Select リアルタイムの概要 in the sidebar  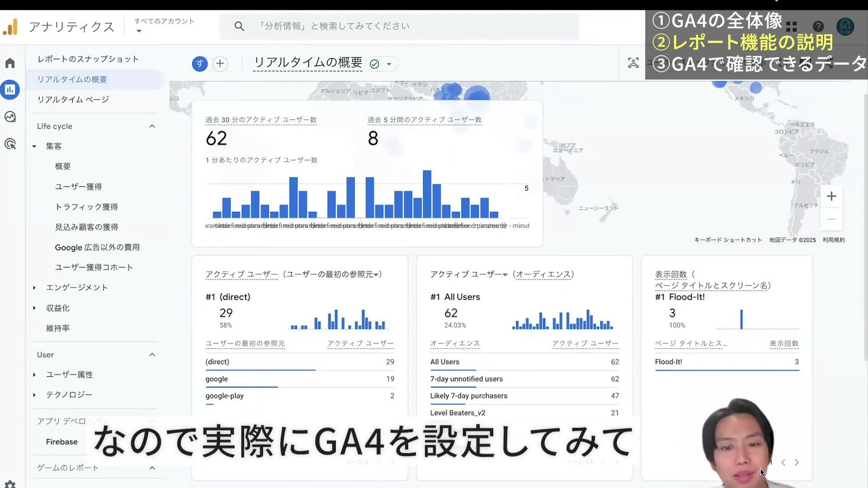94,80
